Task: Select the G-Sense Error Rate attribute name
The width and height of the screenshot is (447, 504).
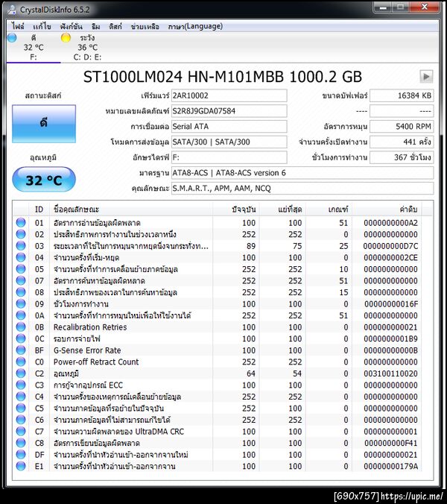Action: pyautogui.click(x=87, y=350)
